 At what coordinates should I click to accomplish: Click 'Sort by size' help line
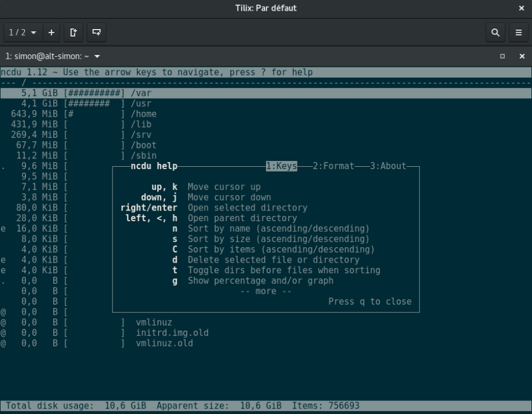pos(278,239)
